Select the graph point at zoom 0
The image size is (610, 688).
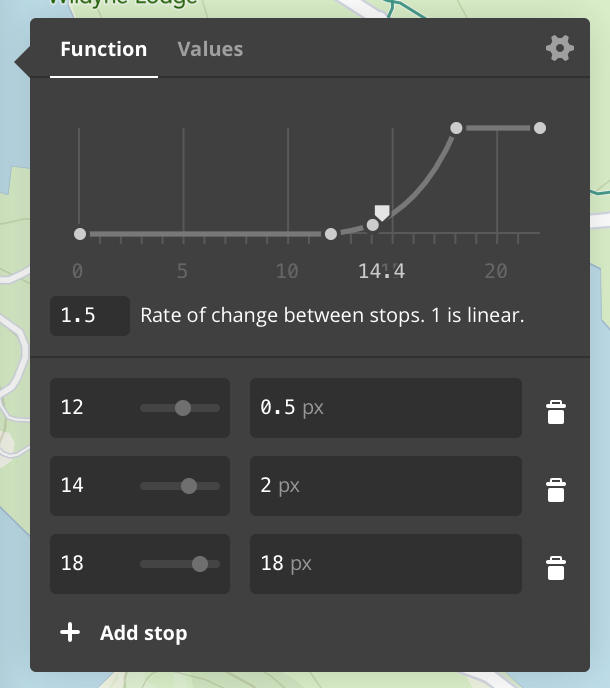(80, 234)
